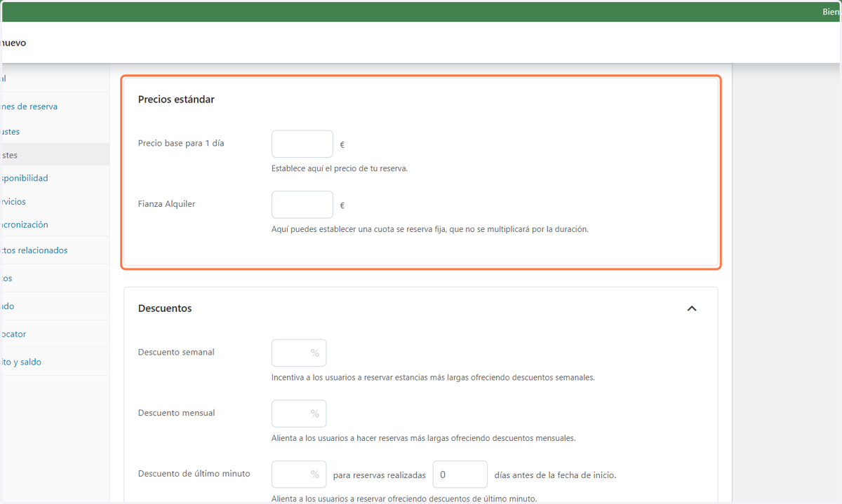Screen dimensions: 842x504
Task: Click the Descuento semanal percent field
Action: click(x=299, y=353)
